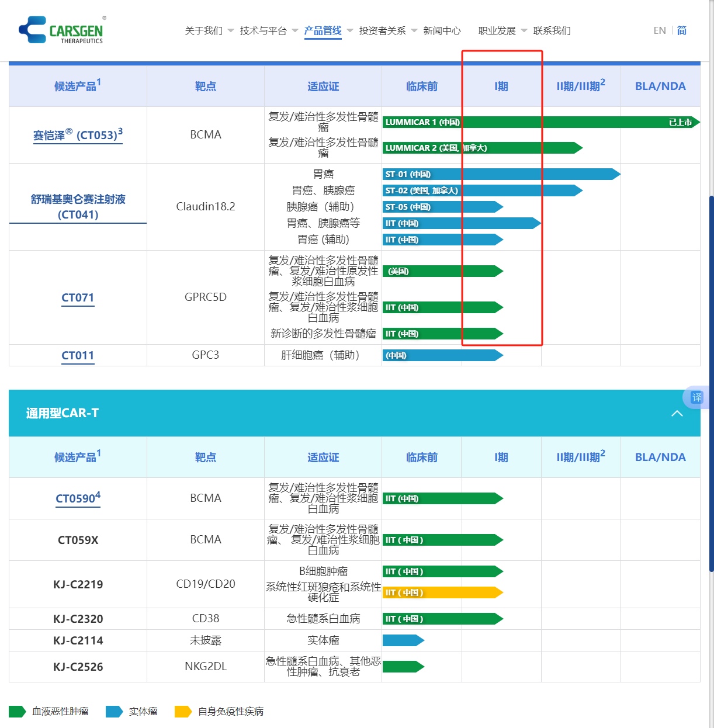Click the CT071 (美国) pipeline bar
This screenshot has height=728, width=714.
pos(443,271)
